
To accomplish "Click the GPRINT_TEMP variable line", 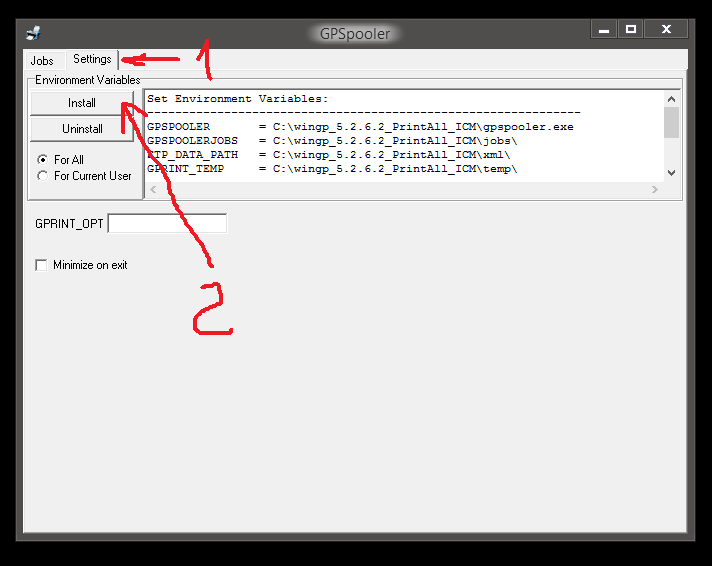I will pyautogui.click(x=332, y=169).
